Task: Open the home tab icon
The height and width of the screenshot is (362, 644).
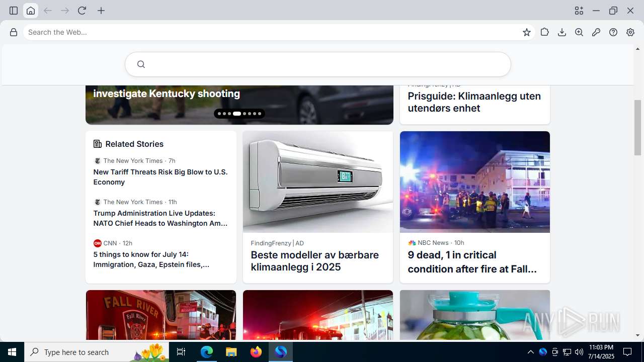Action: pyautogui.click(x=31, y=11)
